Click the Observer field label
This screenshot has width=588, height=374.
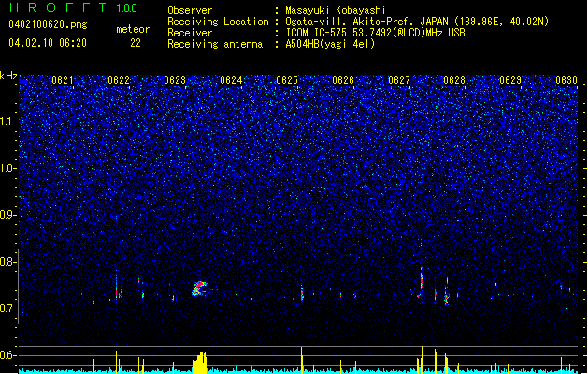[x=190, y=10]
